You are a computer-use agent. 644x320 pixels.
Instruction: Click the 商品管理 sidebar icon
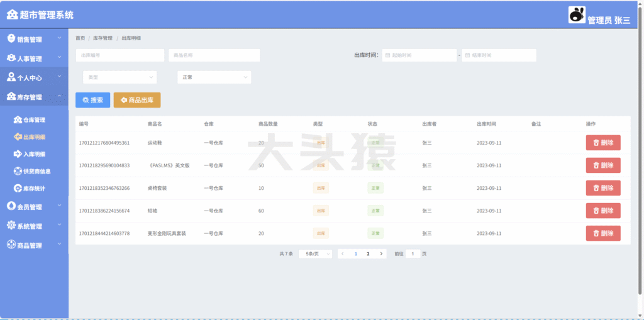pyautogui.click(x=11, y=245)
